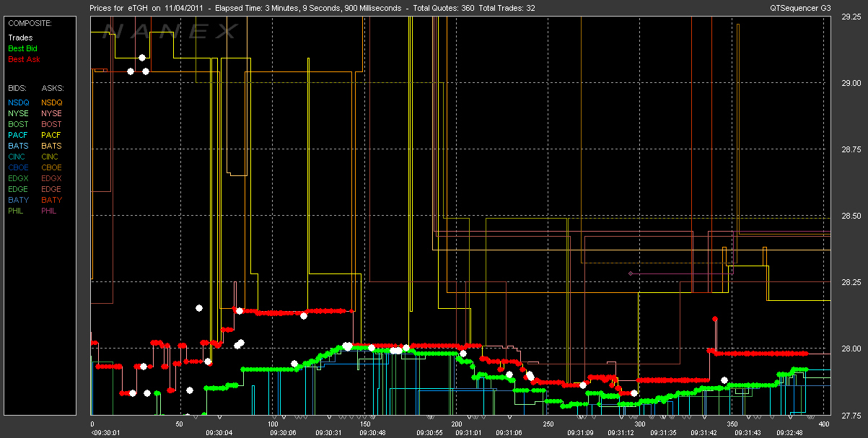Choose CBOE in the BIDS column

19,167
